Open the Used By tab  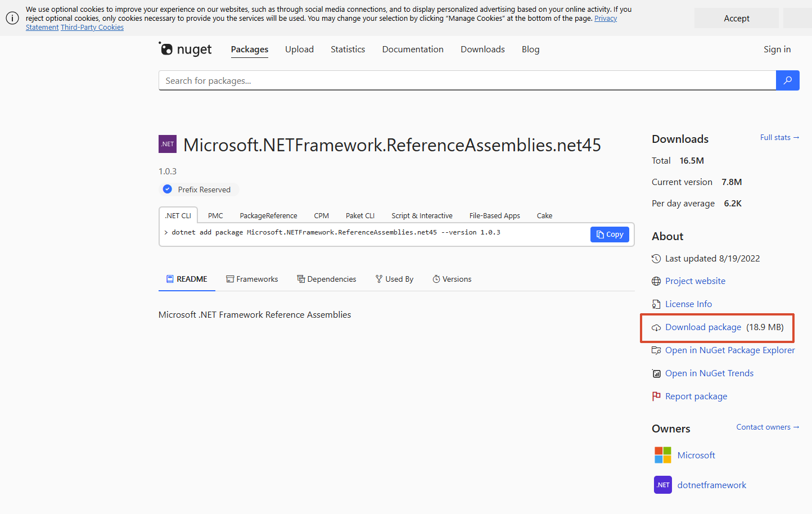click(394, 279)
